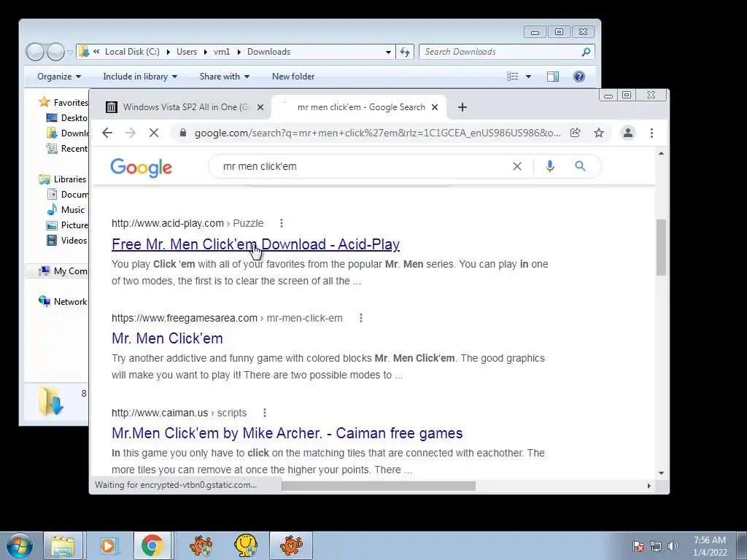747x560 pixels.
Task: Click the Google search text field
Action: 365,166
